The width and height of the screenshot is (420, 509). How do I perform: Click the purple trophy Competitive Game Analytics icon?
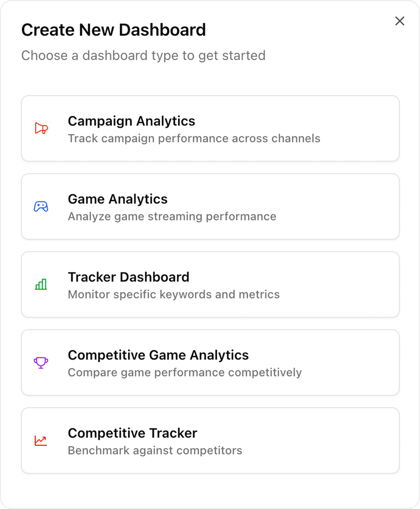(41, 363)
